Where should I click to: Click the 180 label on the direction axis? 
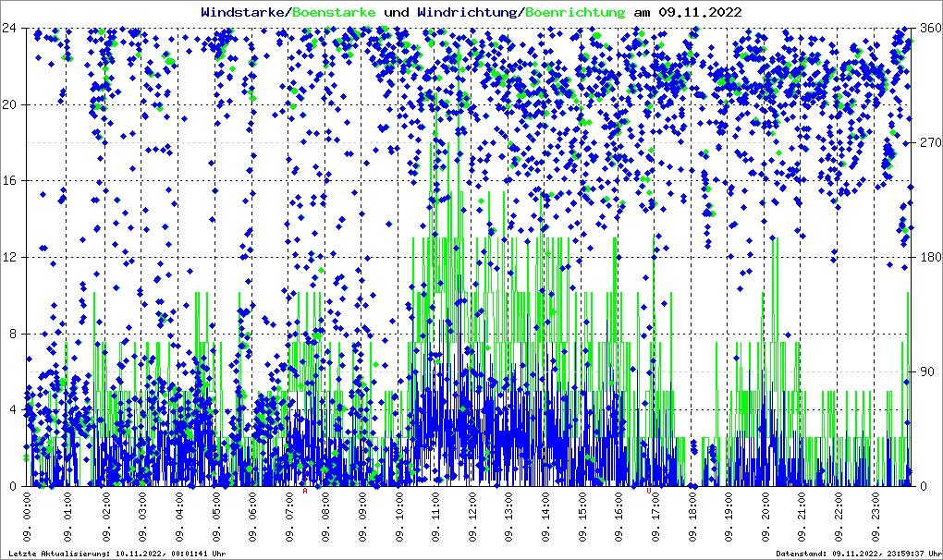pos(930,257)
